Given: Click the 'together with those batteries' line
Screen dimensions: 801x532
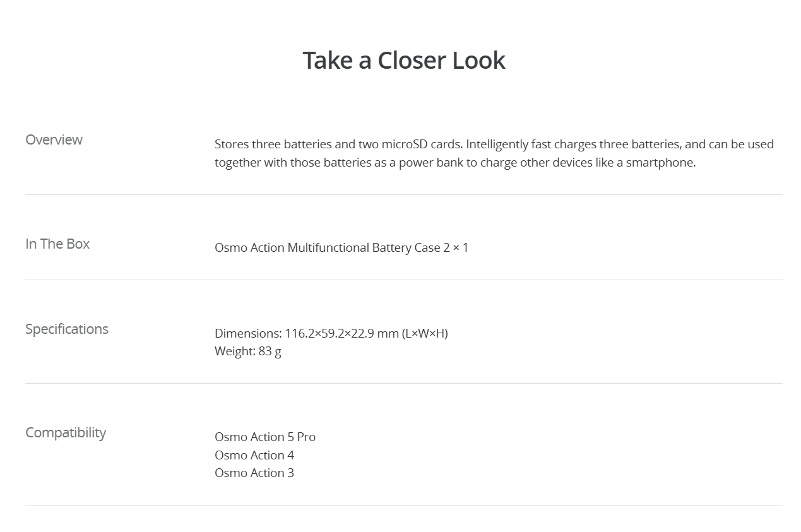Looking at the screenshot, I should click(x=455, y=162).
